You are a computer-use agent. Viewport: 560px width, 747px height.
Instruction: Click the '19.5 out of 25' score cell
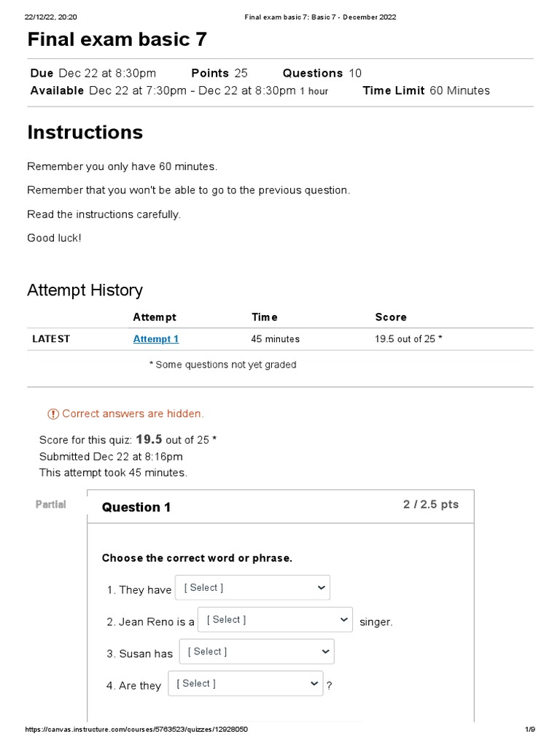408,339
